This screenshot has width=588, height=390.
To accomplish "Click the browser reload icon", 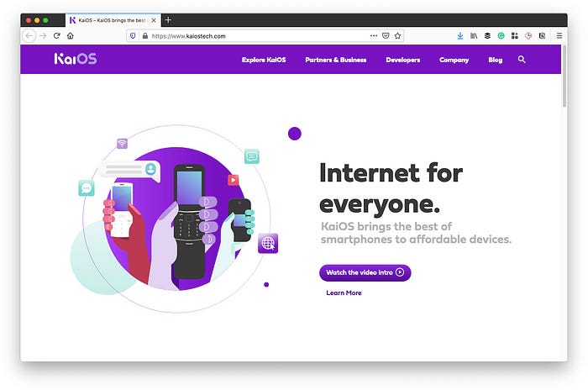I will click(x=57, y=35).
